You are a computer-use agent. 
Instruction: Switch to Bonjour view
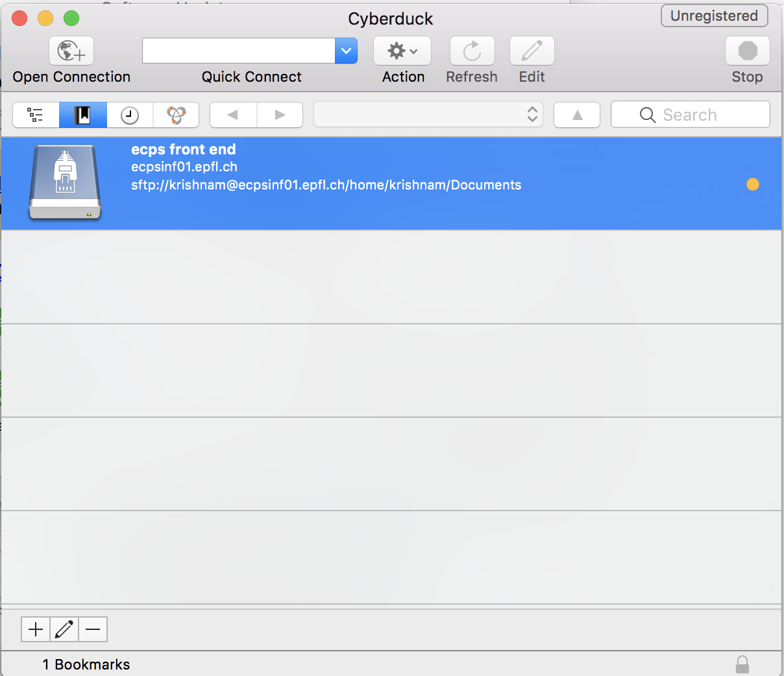[176, 115]
